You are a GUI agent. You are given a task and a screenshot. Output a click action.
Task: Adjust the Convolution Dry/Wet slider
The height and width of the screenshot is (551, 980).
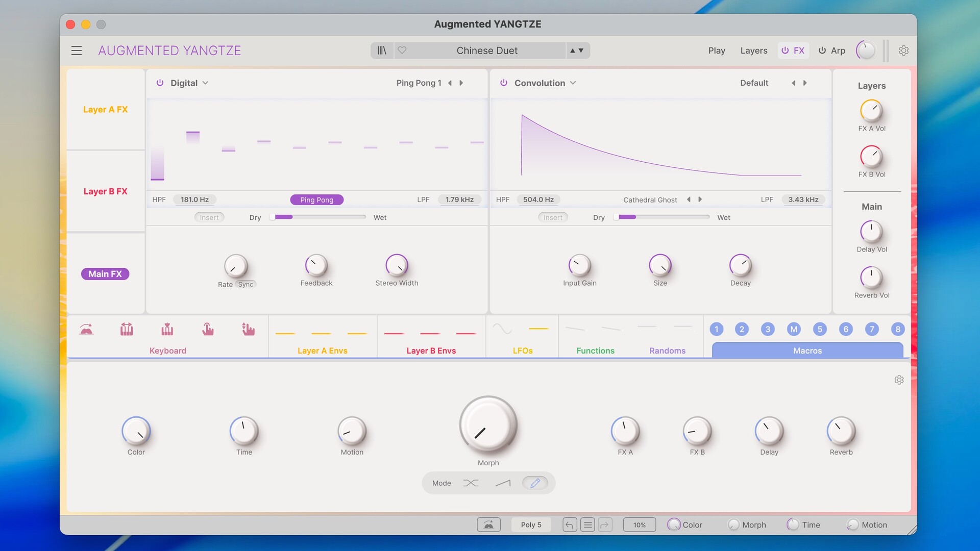pos(661,217)
